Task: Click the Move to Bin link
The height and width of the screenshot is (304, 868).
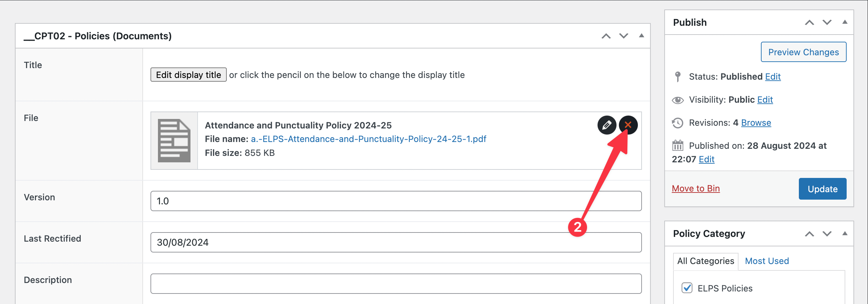Action: pos(695,188)
